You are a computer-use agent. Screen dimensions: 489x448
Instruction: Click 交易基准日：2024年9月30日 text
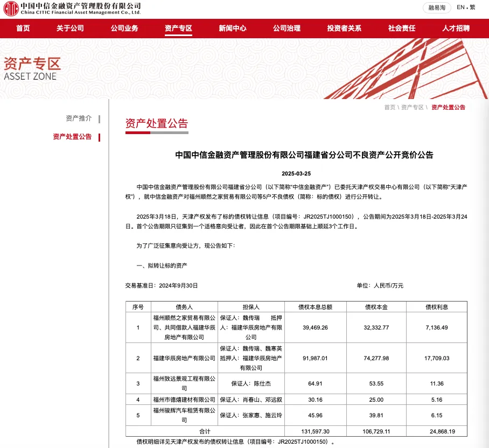pyautogui.click(x=162, y=285)
